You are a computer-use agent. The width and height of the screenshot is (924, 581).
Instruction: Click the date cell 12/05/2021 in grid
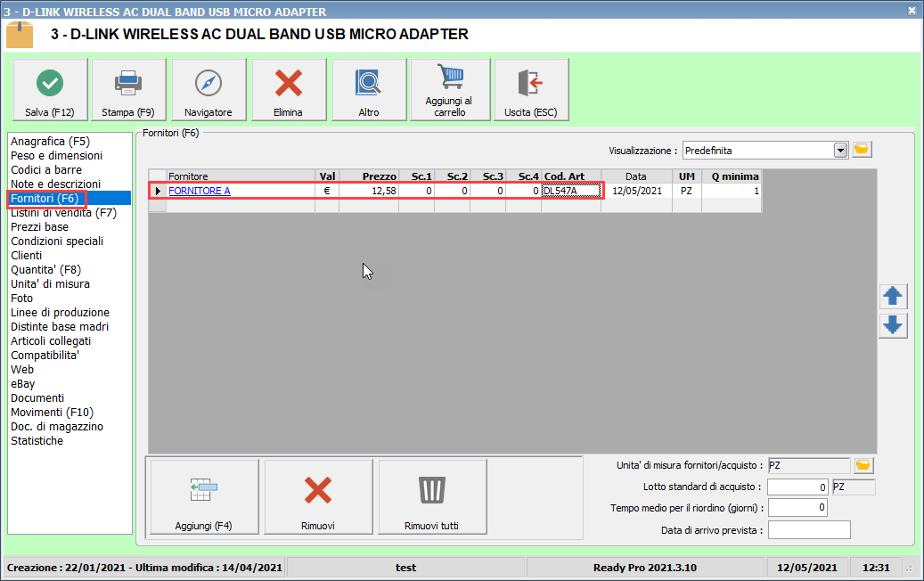point(637,191)
